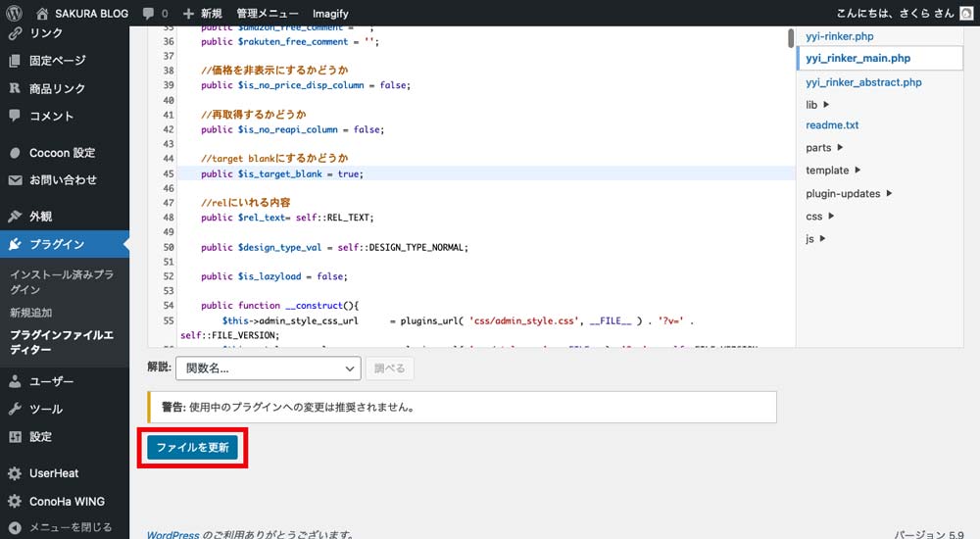Open the comments bubble in admin bar

pos(148,13)
